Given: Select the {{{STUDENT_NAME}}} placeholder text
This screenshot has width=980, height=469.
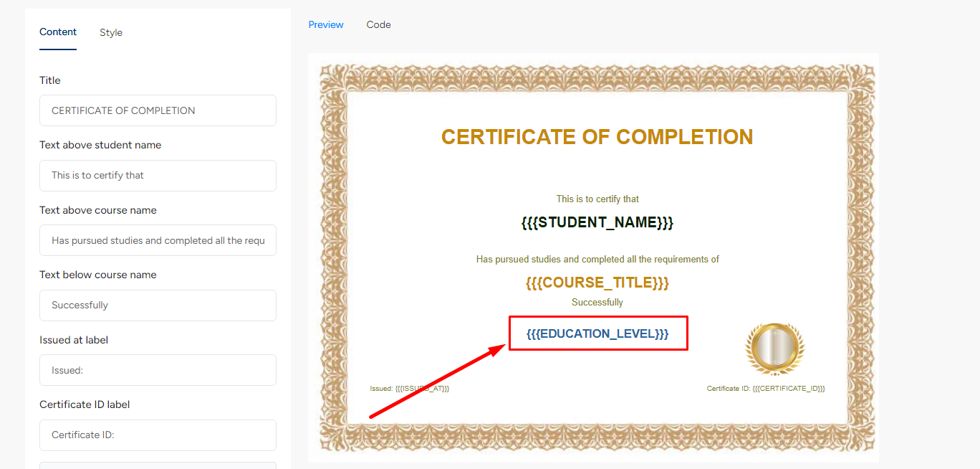Looking at the screenshot, I should point(597,222).
